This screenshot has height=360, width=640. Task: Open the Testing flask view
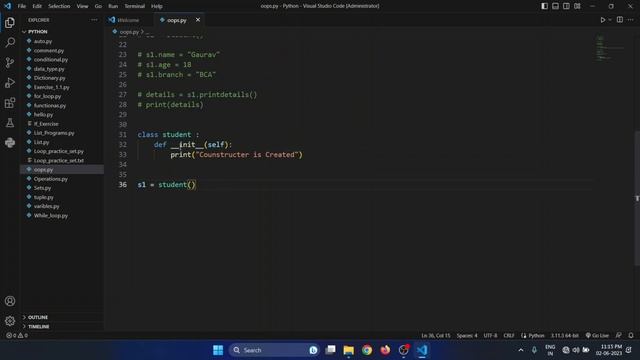point(10,122)
